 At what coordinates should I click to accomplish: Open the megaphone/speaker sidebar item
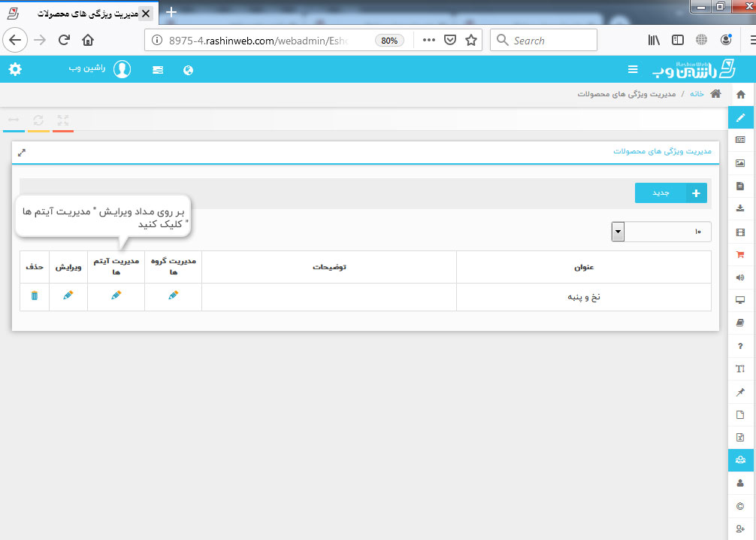click(x=740, y=278)
